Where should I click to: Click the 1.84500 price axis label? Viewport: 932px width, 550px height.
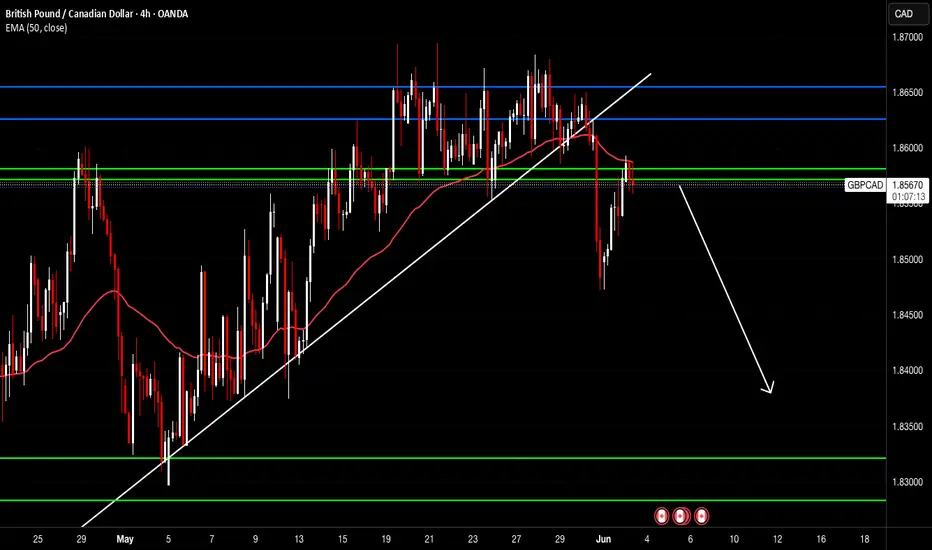(x=908, y=315)
